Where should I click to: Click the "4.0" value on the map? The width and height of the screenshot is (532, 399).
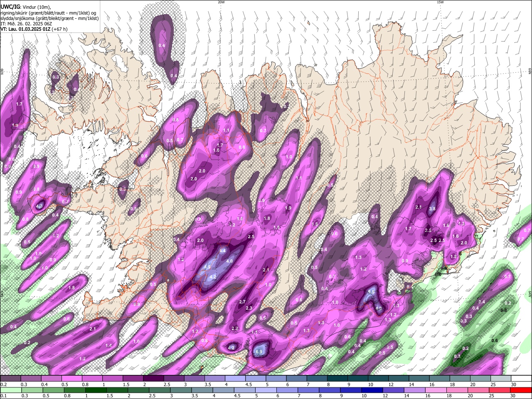point(229,261)
